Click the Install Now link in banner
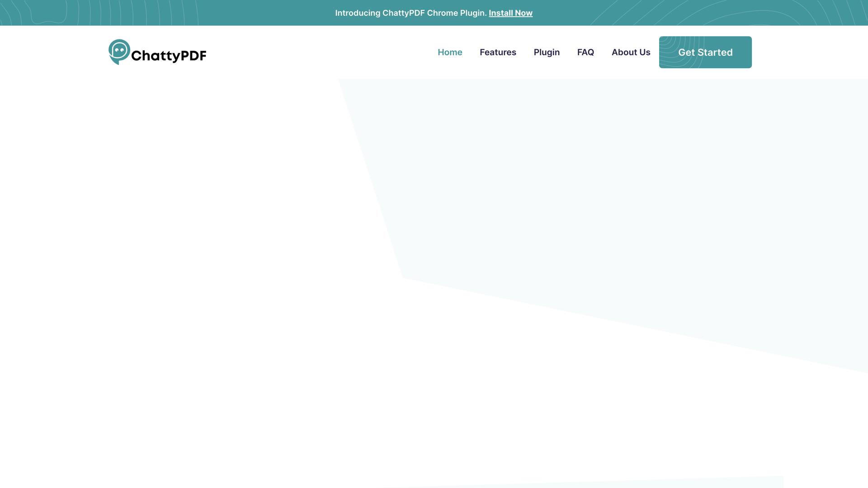 pyautogui.click(x=510, y=13)
